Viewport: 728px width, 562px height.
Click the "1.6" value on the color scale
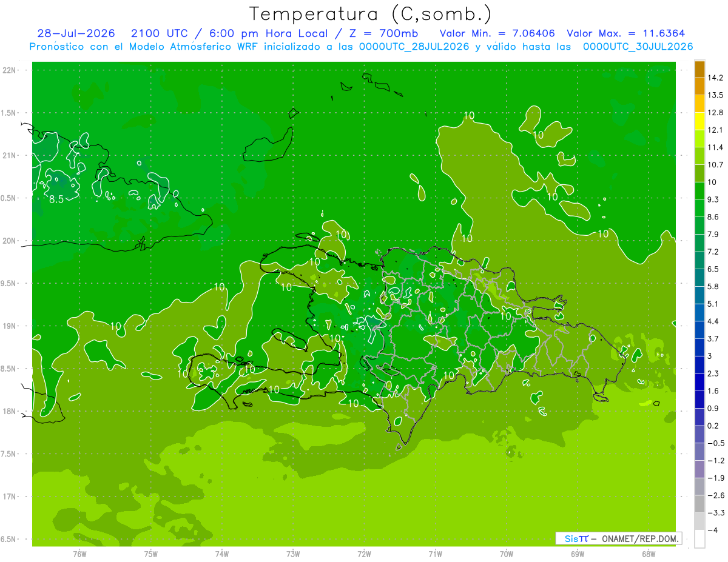tap(715, 391)
